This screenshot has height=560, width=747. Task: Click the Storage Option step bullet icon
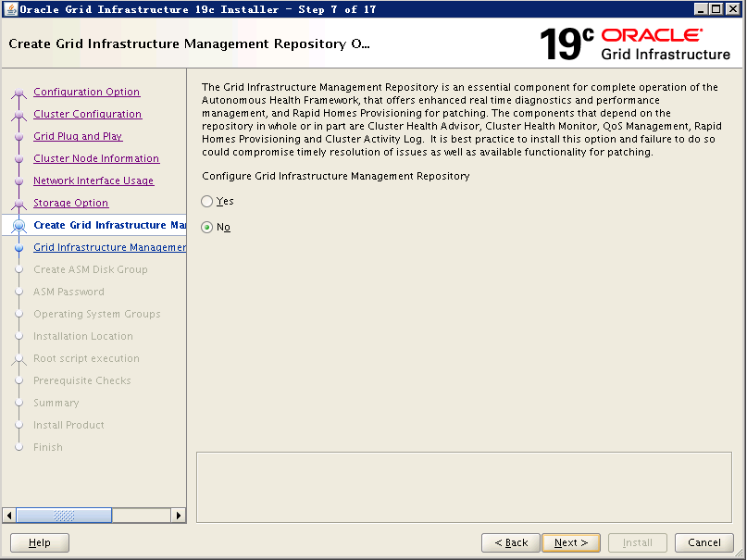19,204
